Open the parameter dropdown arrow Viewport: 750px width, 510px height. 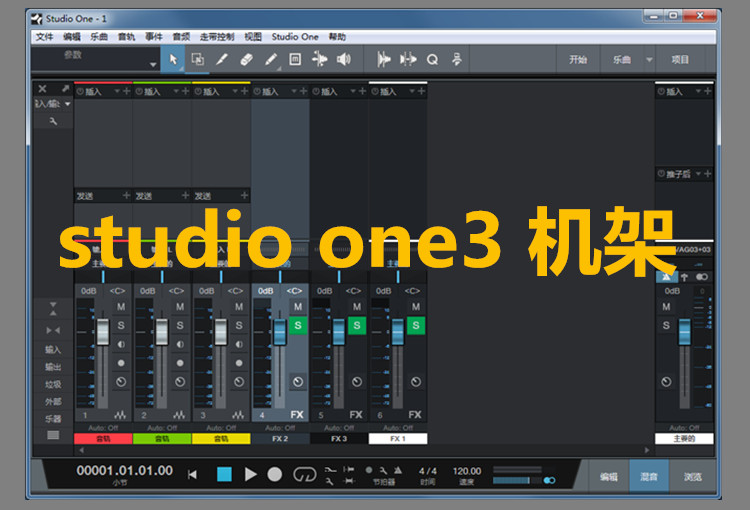pos(153,65)
